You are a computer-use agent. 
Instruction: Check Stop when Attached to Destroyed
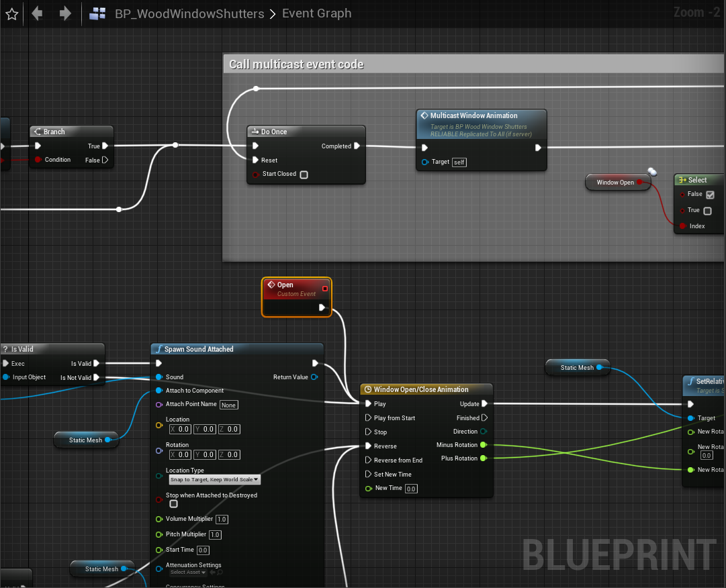tap(173, 504)
